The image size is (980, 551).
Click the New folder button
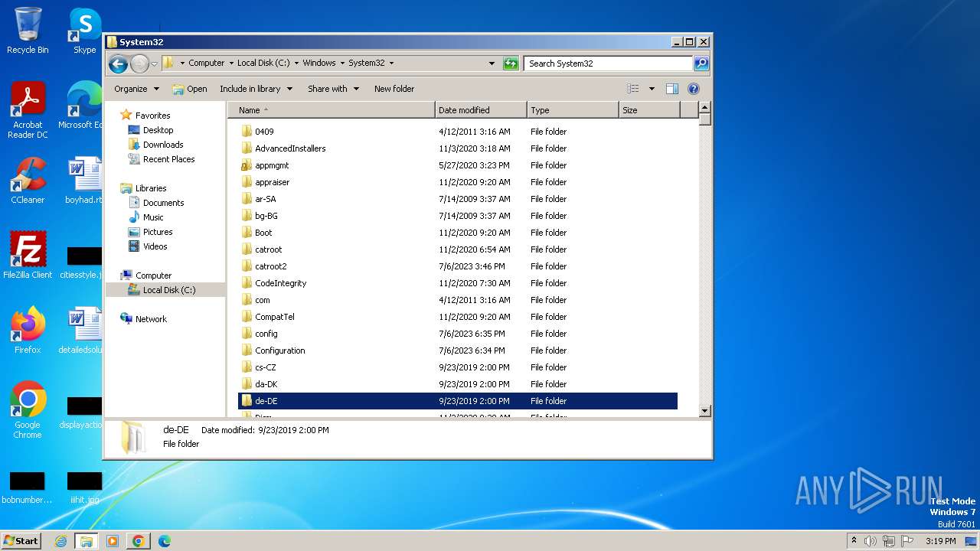pyautogui.click(x=394, y=89)
